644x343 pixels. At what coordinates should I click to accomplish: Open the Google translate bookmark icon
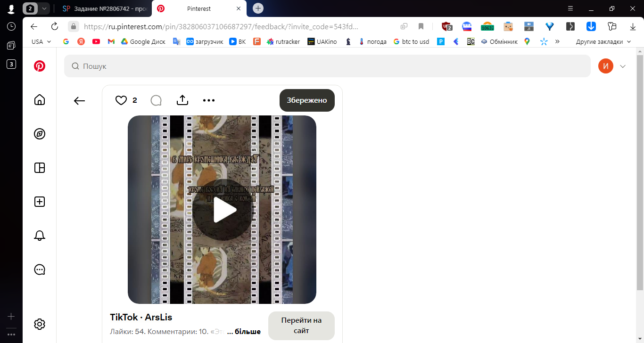177,41
